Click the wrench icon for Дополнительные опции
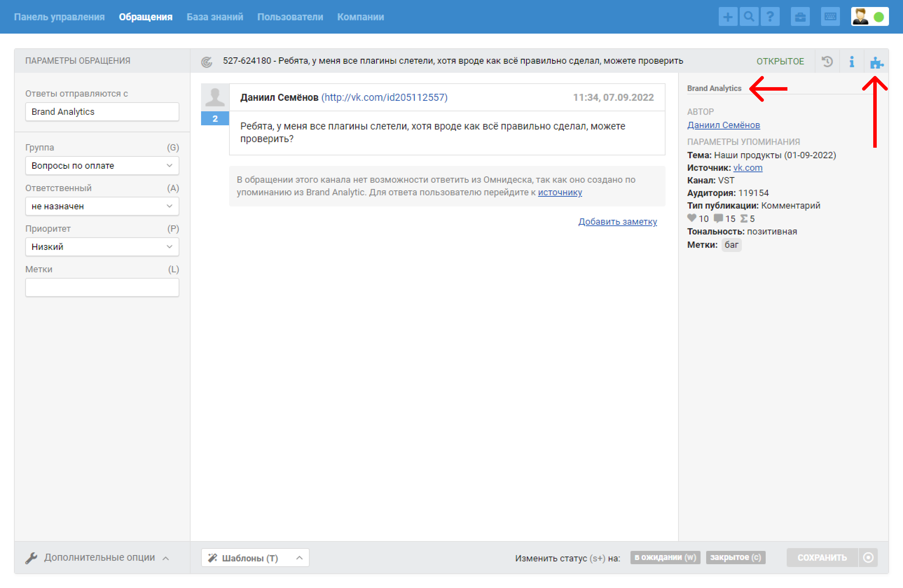The width and height of the screenshot is (903, 588). tap(31, 558)
